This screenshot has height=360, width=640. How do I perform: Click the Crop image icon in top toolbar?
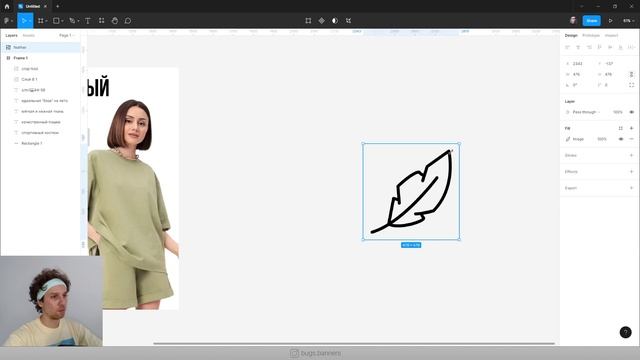pyautogui.click(x=308, y=20)
